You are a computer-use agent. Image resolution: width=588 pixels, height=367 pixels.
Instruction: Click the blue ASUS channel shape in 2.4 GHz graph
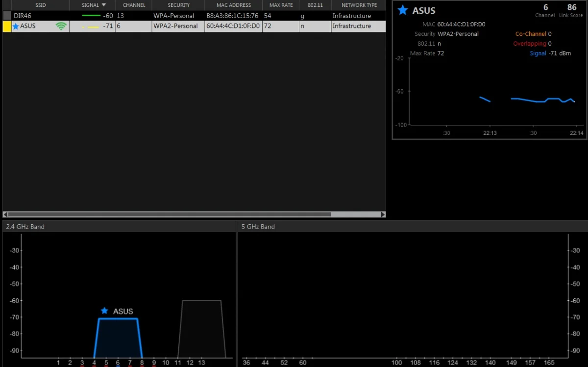coord(118,339)
